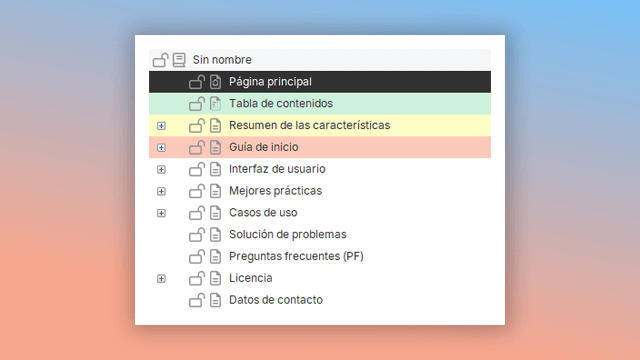Click the book icon beside Sin nombre

(x=179, y=60)
